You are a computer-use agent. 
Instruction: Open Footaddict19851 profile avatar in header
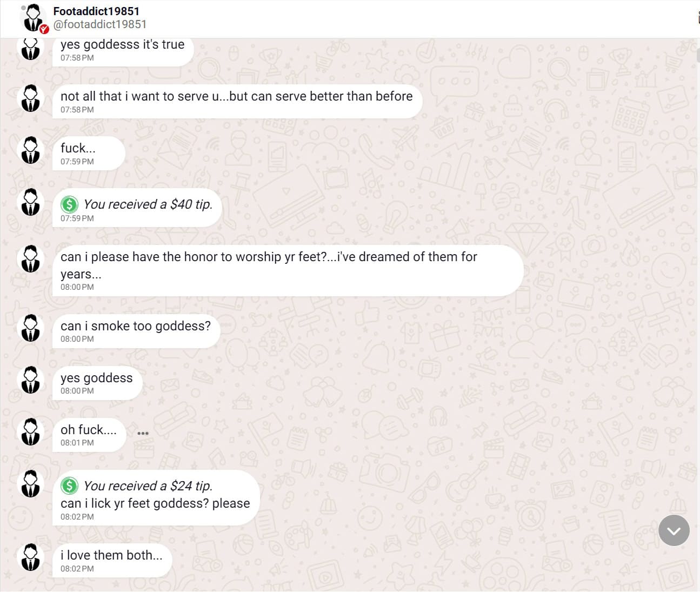tap(33, 18)
